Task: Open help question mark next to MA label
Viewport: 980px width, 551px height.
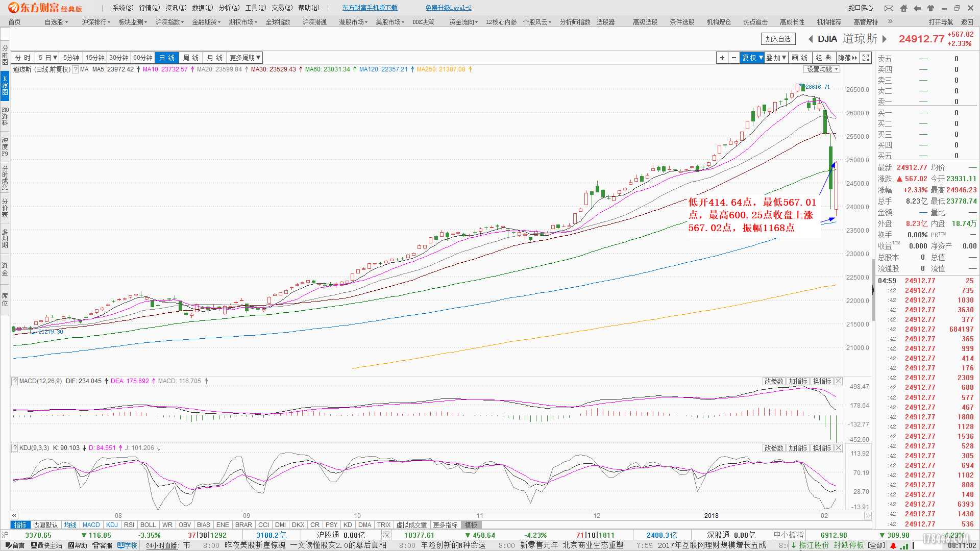Action: 76,69
